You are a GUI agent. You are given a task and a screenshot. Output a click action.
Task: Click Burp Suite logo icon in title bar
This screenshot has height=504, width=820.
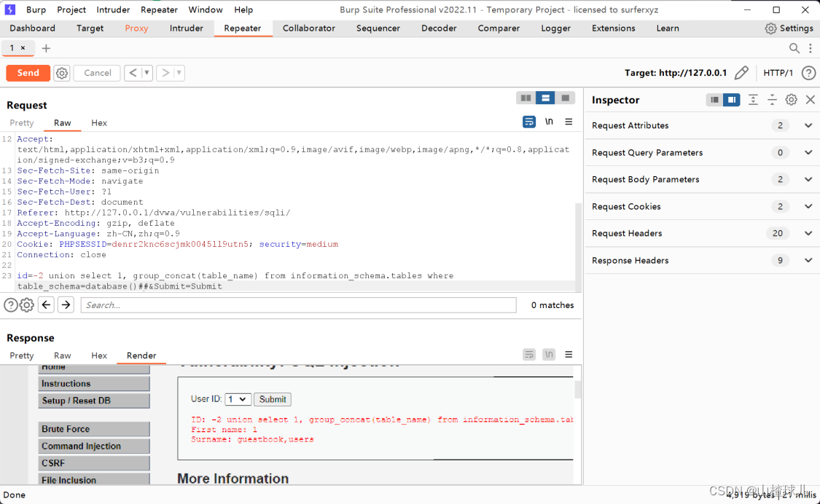[x=10, y=9]
